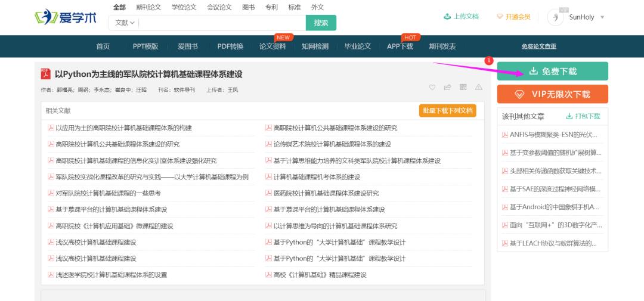Click 批量下载下列文档 button

pos(447,110)
